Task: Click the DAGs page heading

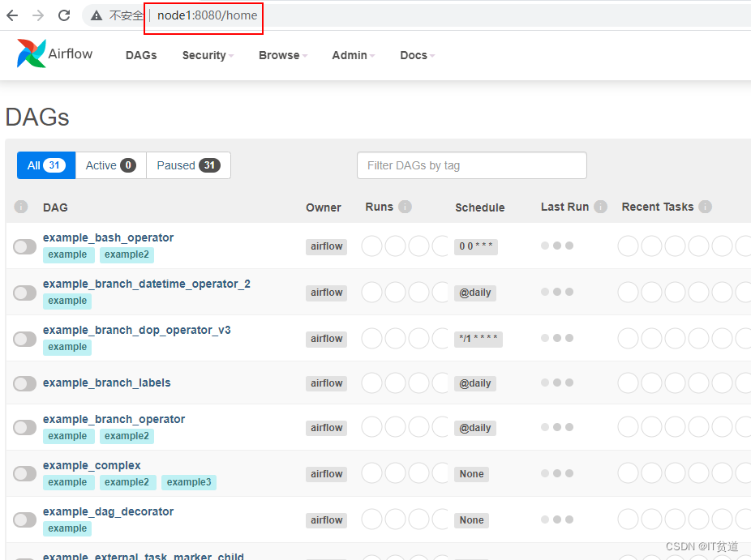Action: pos(37,118)
